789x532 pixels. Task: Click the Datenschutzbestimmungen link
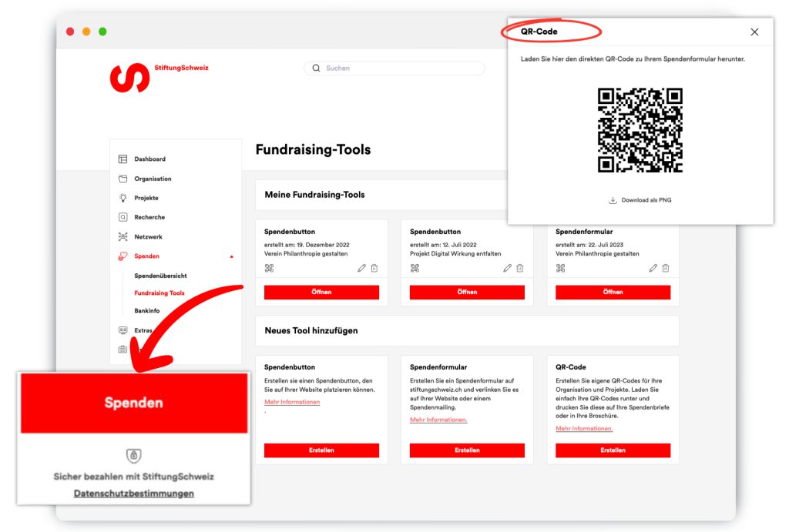click(x=134, y=494)
